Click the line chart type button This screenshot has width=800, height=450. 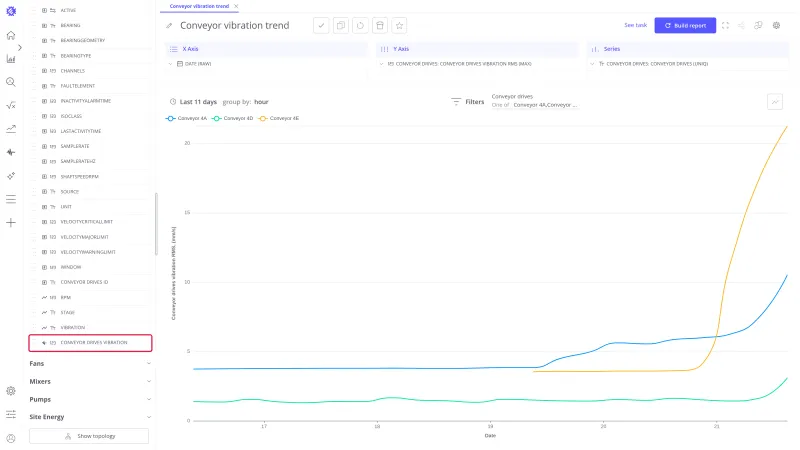(x=775, y=102)
